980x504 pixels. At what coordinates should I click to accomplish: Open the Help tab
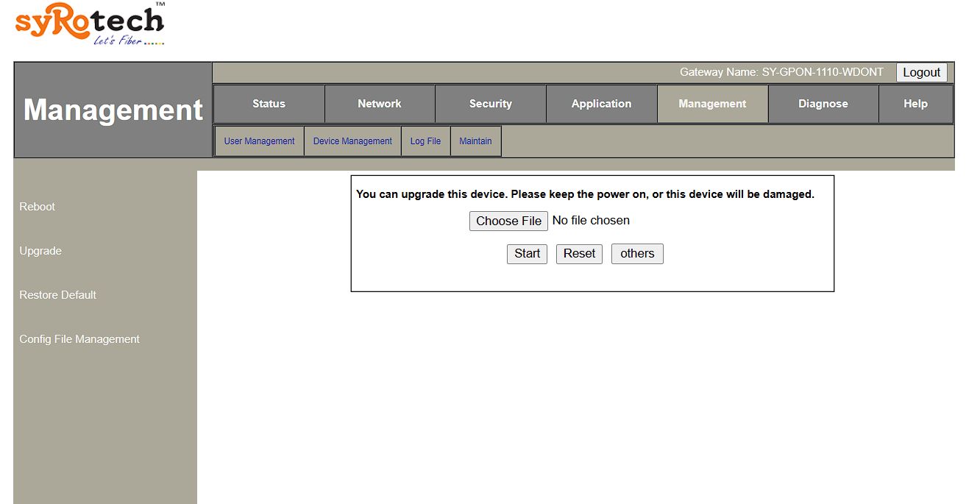click(915, 104)
